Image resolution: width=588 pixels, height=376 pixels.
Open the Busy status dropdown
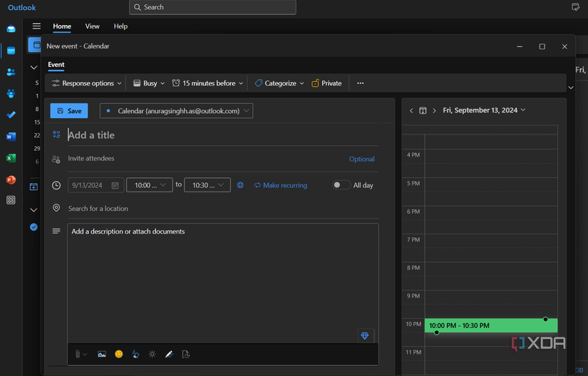point(149,83)
